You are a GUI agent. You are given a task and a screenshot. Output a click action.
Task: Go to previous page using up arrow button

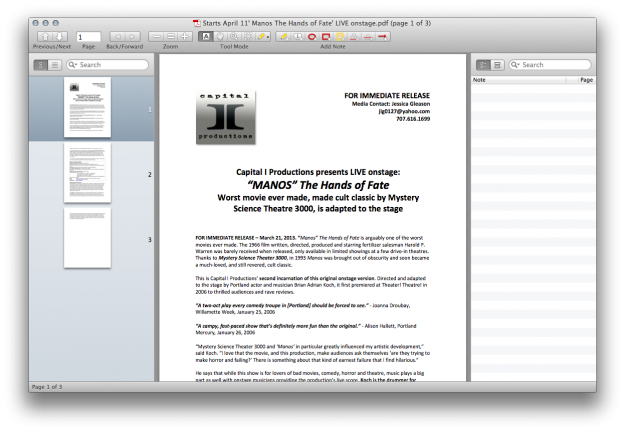coord(45,37)
